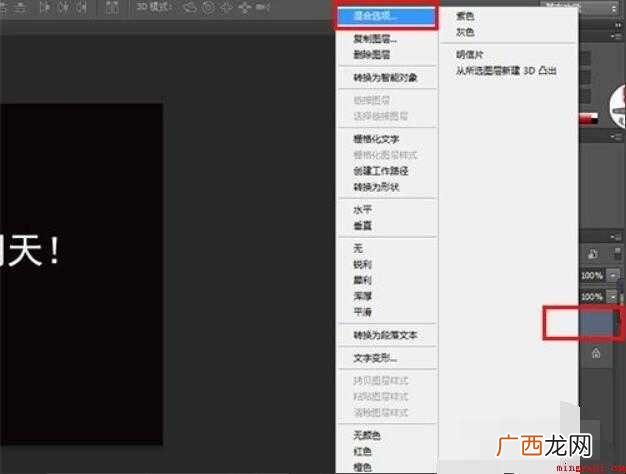Select the 3D rotate mode icon
Image resolution: width=626 pixels, height=474 pixels.
point(190,7)
